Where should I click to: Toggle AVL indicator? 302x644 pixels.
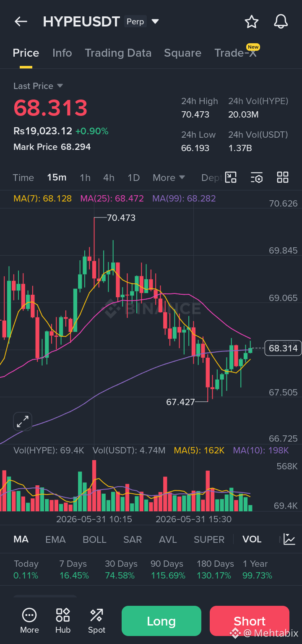click(168, 539)
